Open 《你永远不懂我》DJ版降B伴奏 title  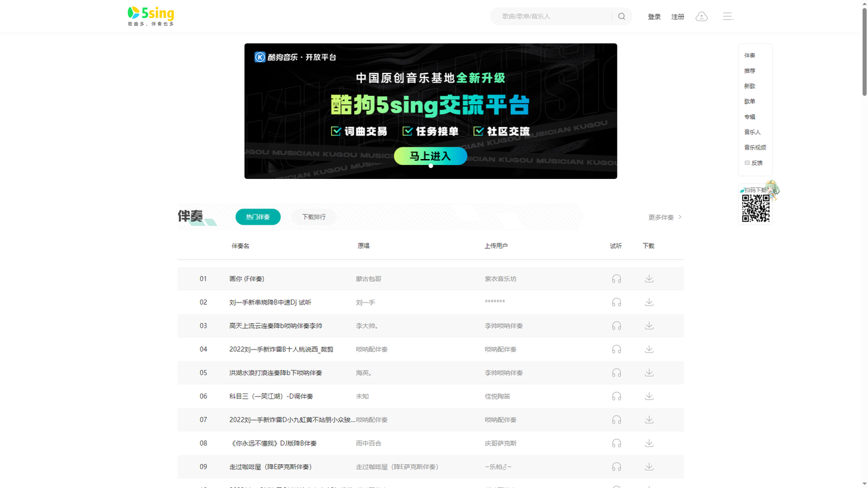pos(273,443)
